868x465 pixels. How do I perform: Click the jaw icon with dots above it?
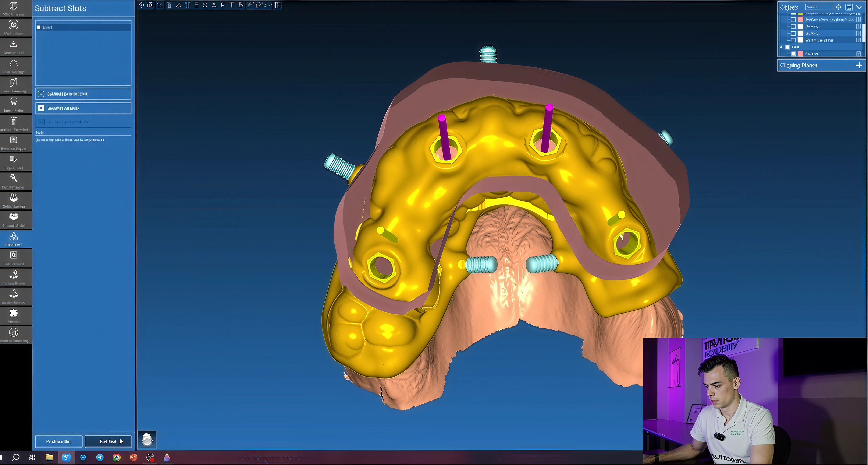point(14,197)
